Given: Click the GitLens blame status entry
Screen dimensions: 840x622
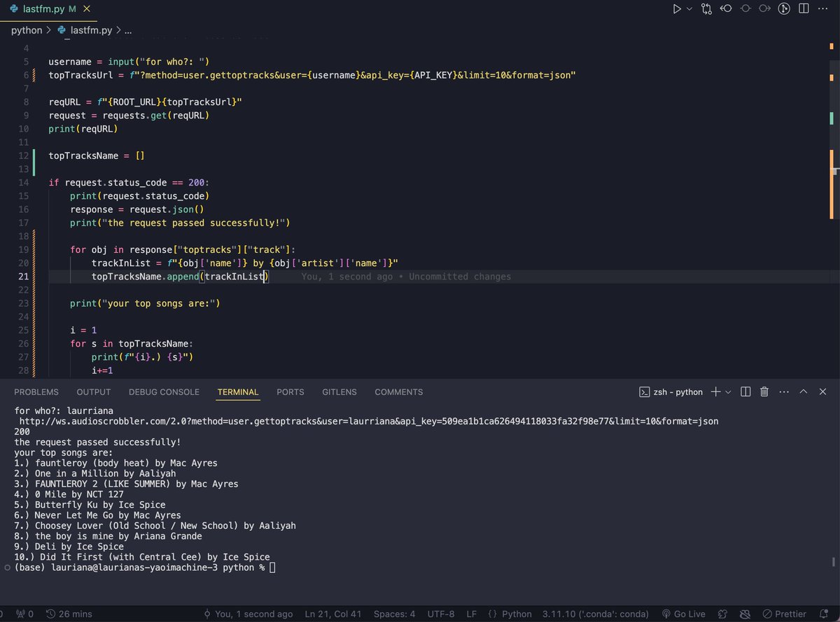Looking at the screenshot, I should [248, 614].
